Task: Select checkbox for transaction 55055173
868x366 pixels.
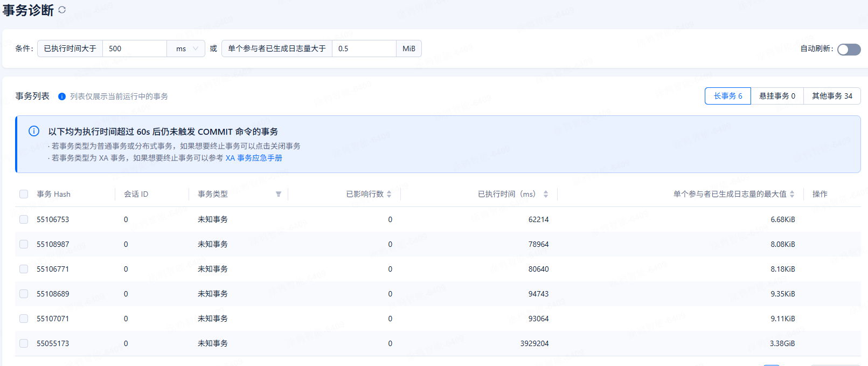Action: click(24, 343)
